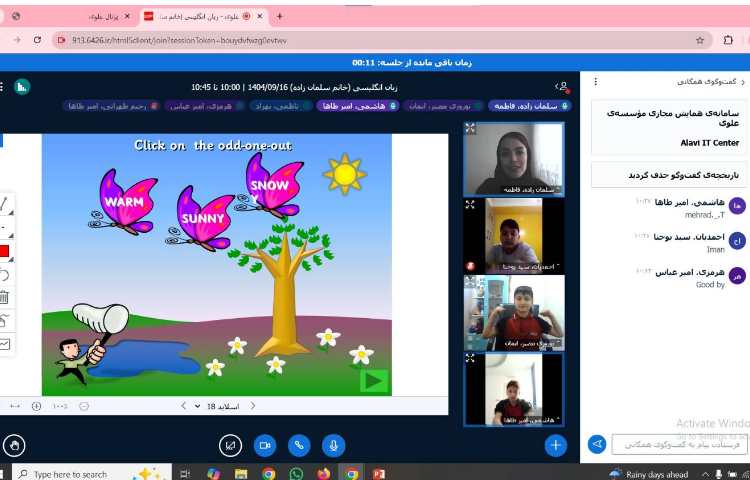The width and height of the screenshot is (750, 480).
Task: Click the 'Rainy days ahead' weather widget
Action: click(x=649, y=474)
